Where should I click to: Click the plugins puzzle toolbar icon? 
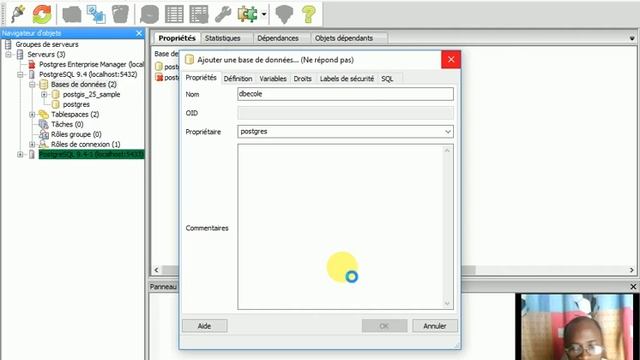click(x=247, y=14)
